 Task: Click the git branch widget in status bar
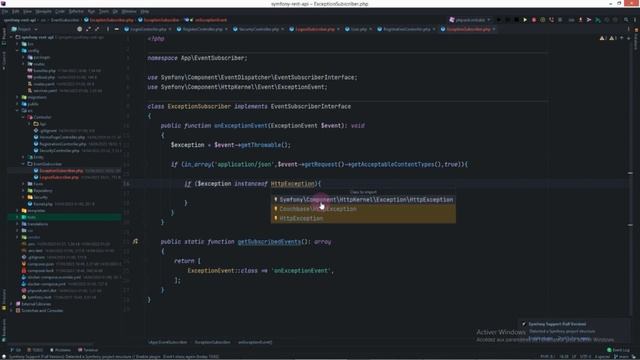pyautogui.click(x=621, y=356)
